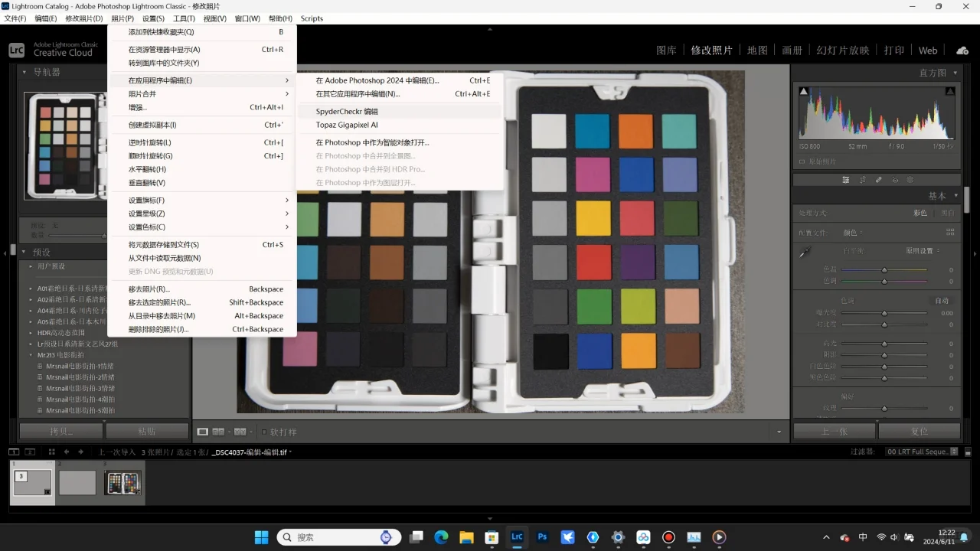Set treatment to 彩色 (color)
The image size is (980, 551).
(x=920, y=213)
